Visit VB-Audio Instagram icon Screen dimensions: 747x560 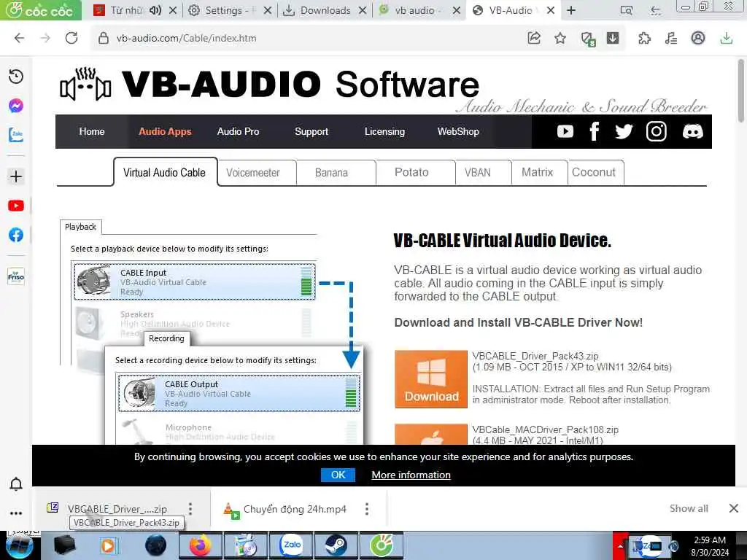point(656,131)
